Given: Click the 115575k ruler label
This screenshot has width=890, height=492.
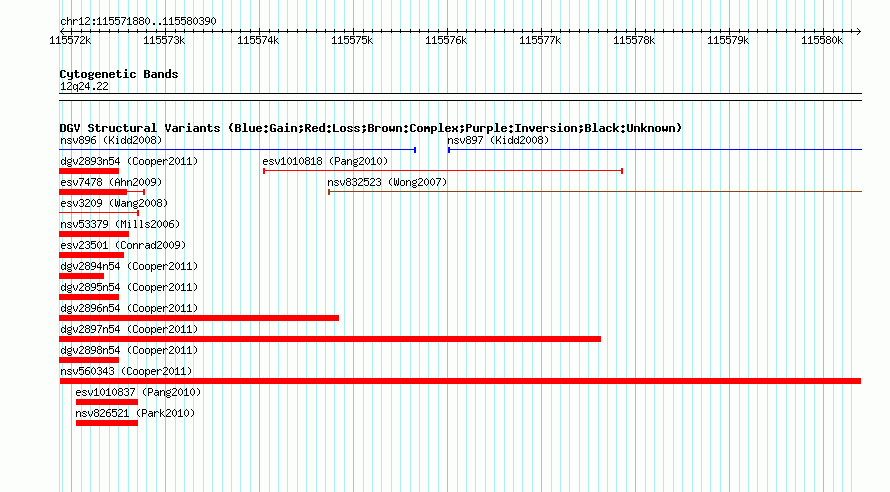Looking at the screenshot, I should pos(352,40).
